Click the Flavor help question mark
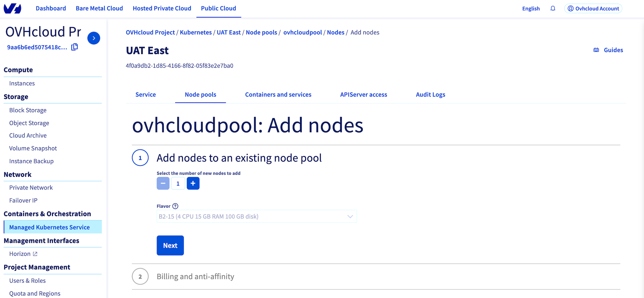644x298 pixels. pos(175,206)
